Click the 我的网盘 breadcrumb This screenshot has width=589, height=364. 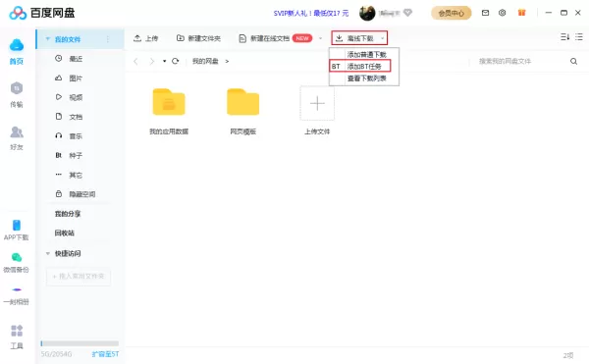coord(205,61)
